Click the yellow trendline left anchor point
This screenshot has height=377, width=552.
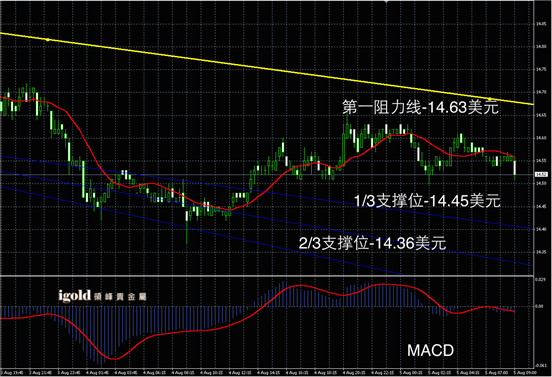[x=48, y=40]
